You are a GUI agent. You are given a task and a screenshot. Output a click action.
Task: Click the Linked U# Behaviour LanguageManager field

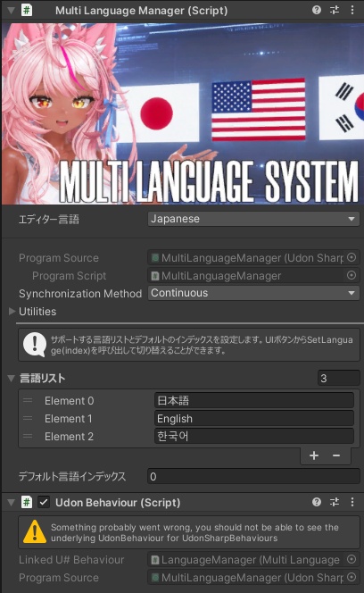pyautogui.click(x=253, y=560)
